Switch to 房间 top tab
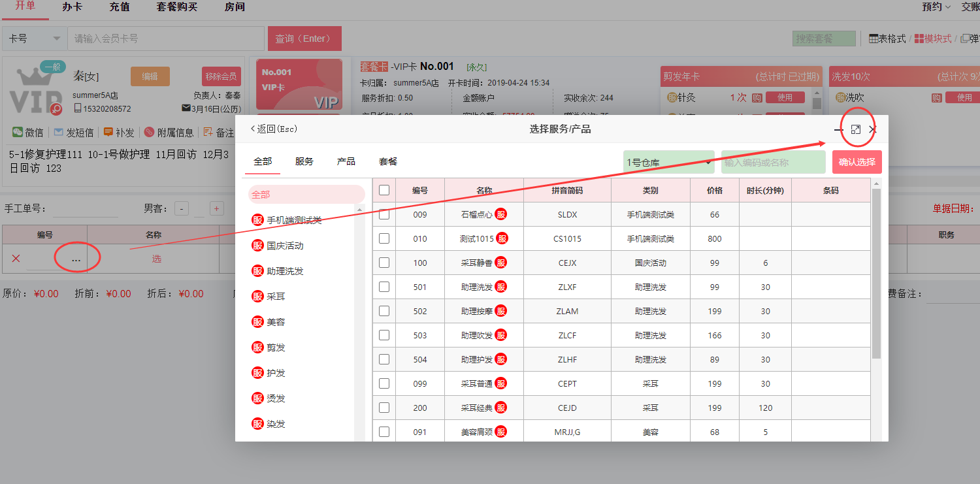980x484 pixels. point(235,7)
